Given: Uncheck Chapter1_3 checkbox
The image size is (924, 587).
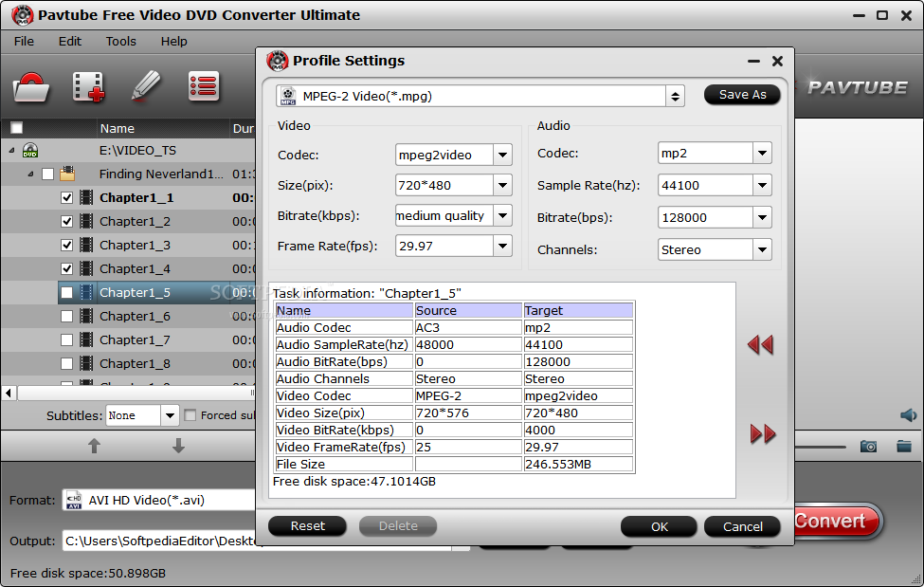Looking at the screenshot, I should (66, 245).
